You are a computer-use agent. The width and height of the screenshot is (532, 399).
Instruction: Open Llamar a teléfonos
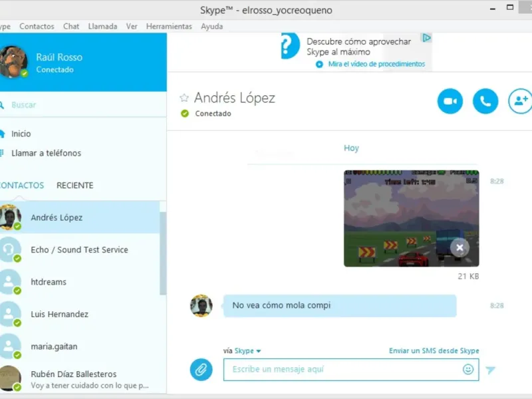[x=46, y=153]
